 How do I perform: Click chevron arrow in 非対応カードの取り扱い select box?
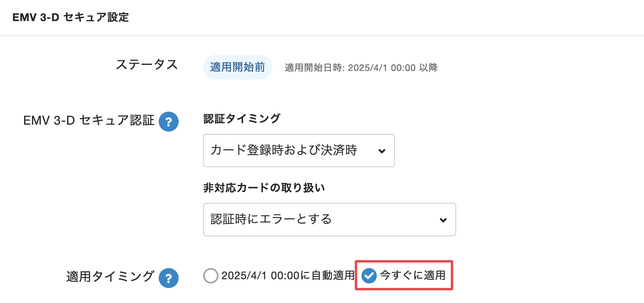coord(443,220)
